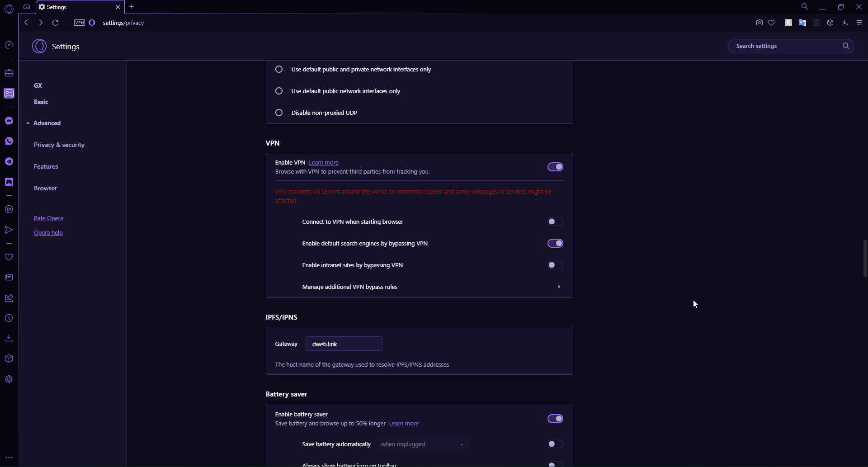Open the WhatsApp sidebar icon
The height and width of the screenshot is (467, 868).
click(9, 141)
